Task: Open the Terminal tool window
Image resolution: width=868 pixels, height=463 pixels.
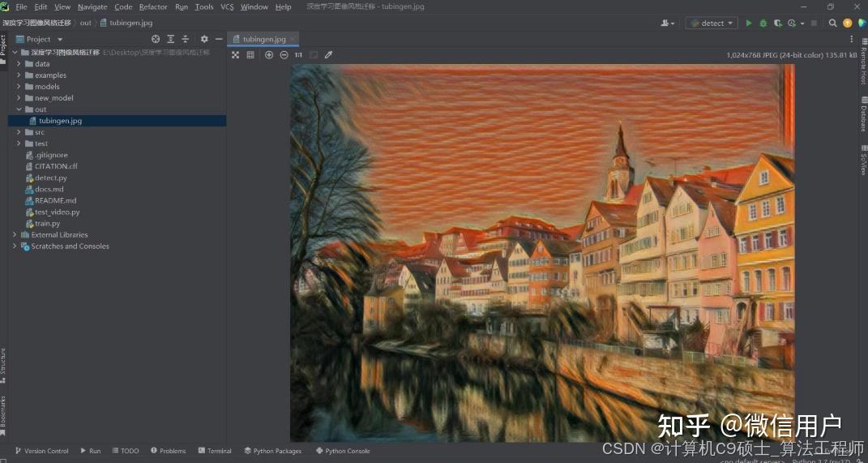Action: tap(215, 451)
